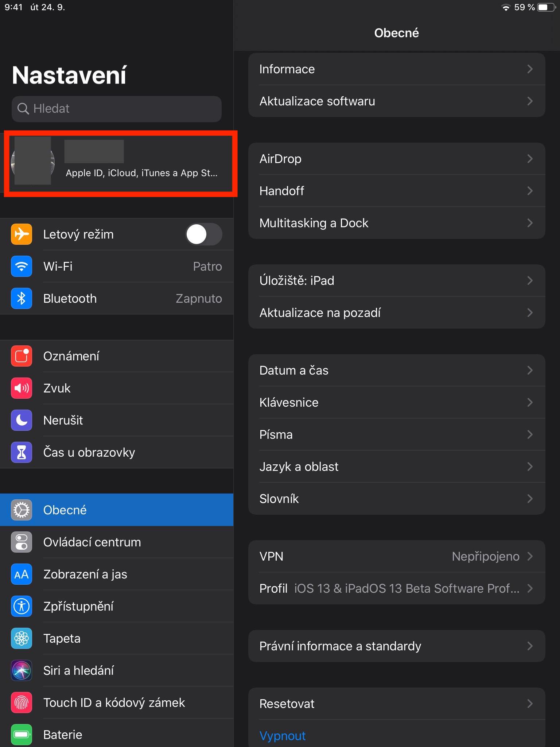Viewport: 560px width, 747px height.
Task: Tap the Touch ID fingerprint icon
Action: (x=22, y=703)
